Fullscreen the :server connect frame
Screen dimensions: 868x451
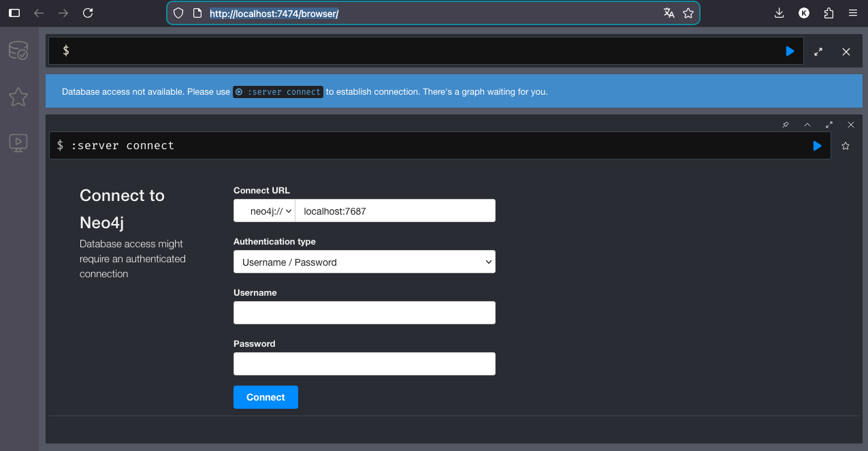point(829,125)
